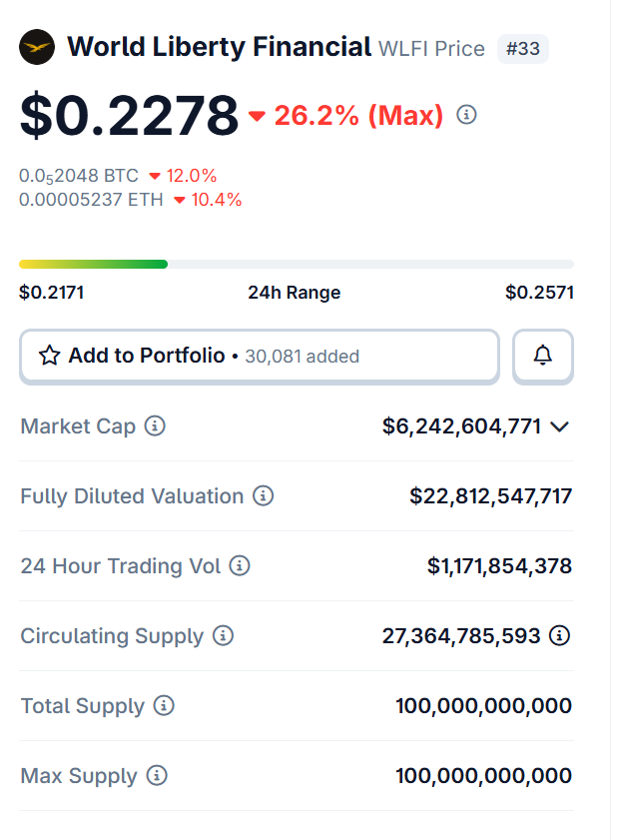Open price change info icon beside 26.2% (Max)
Screen dimensions: 620x840
(466, 115)
